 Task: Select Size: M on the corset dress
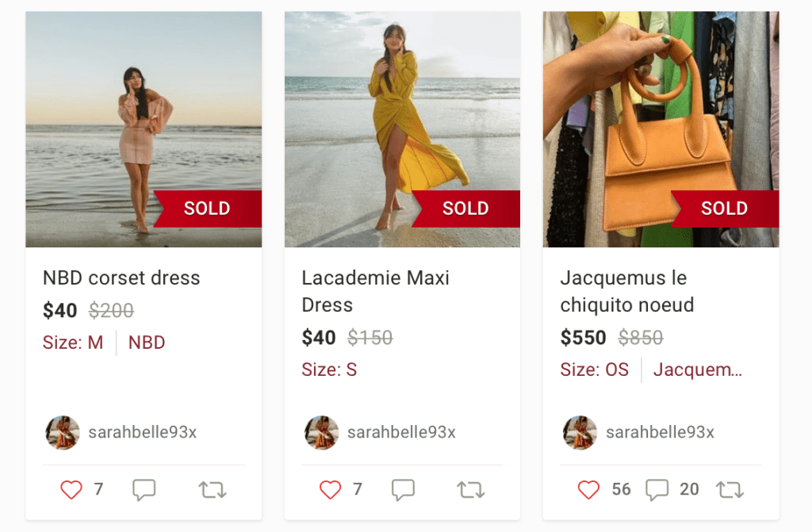[73, 343]
